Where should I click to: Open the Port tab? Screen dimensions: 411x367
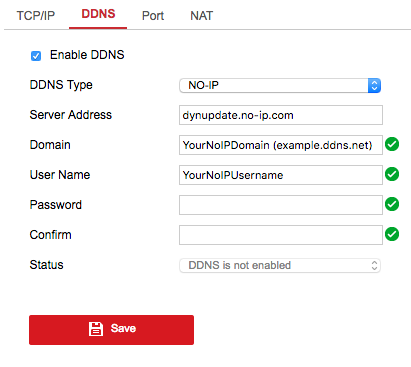[x=153, y=16]
